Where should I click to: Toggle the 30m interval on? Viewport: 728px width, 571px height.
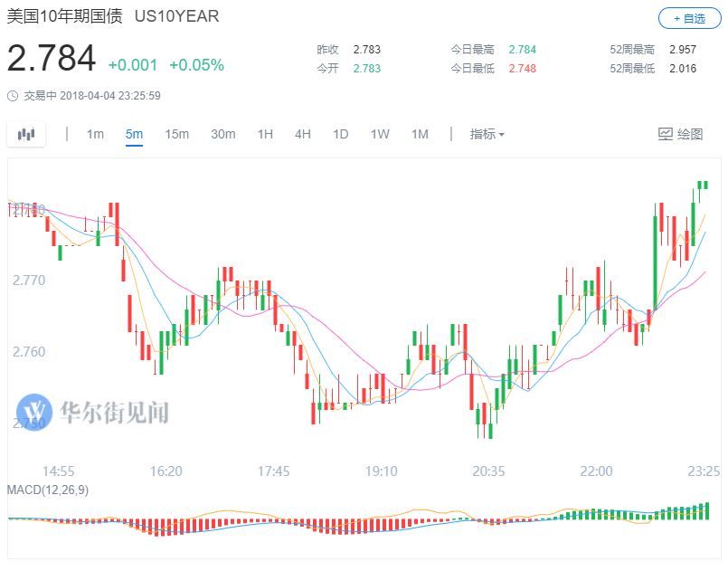222,133
